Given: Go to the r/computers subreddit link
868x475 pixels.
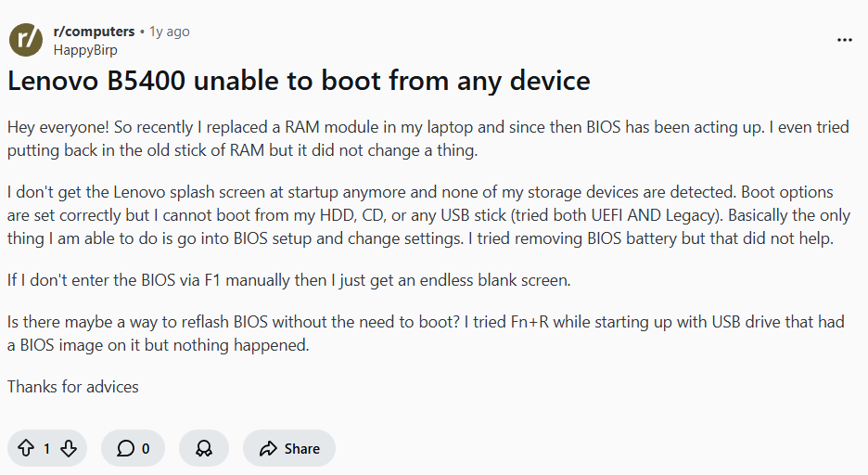Looking at the screenshot, I should point(94,32).
